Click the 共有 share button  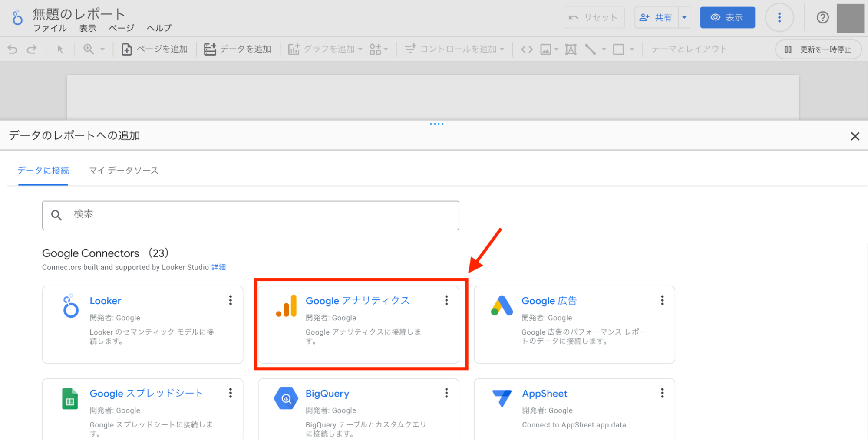(x=657, y=17)
